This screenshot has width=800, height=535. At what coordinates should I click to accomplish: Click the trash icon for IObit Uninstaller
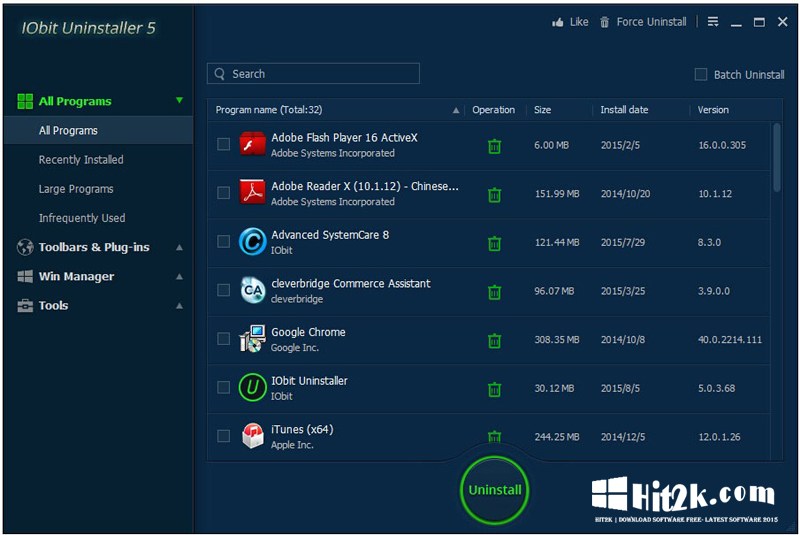[494, 389]
